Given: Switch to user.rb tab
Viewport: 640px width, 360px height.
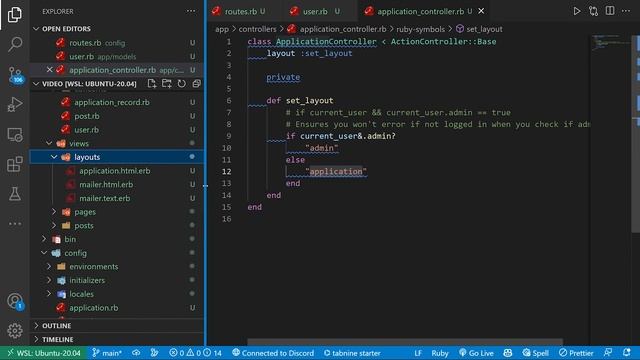Looking at the screenshot, I should point(320,11).
